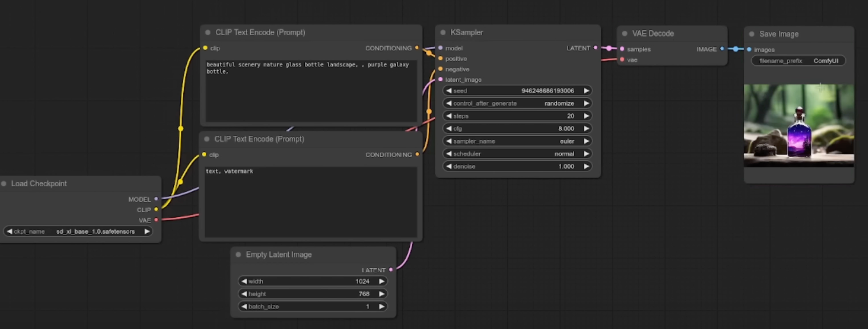
Task: Collapse the VAE Decode node via title dot
Action: click(x=625, y=34)
